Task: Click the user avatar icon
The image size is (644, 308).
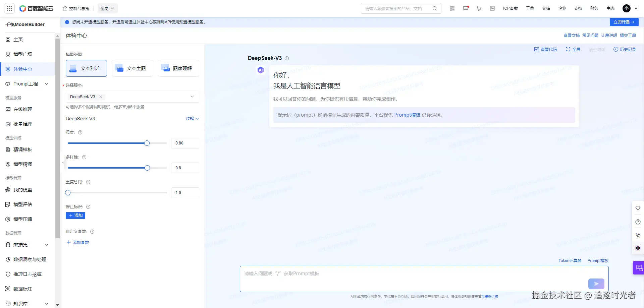Action: [x=626, y=8]
